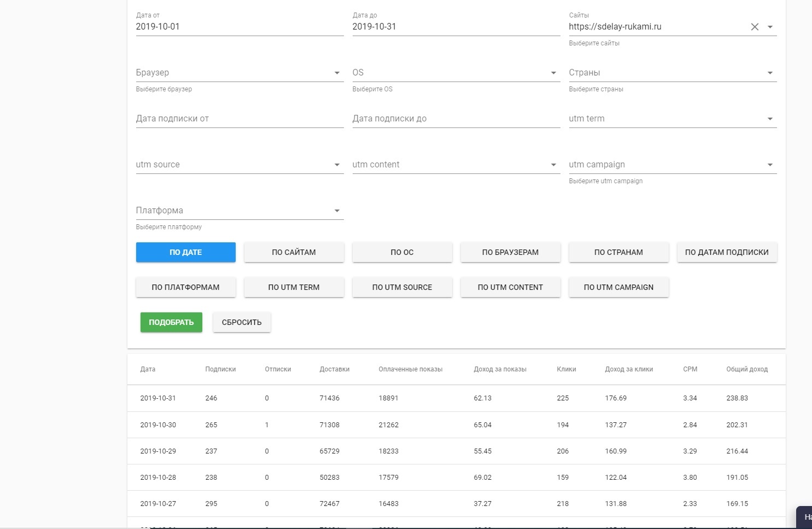The height and width of the screenshot is (529, 812).
Task: Group results ПО СТРАНАМ
Action: tap(618, 252)
